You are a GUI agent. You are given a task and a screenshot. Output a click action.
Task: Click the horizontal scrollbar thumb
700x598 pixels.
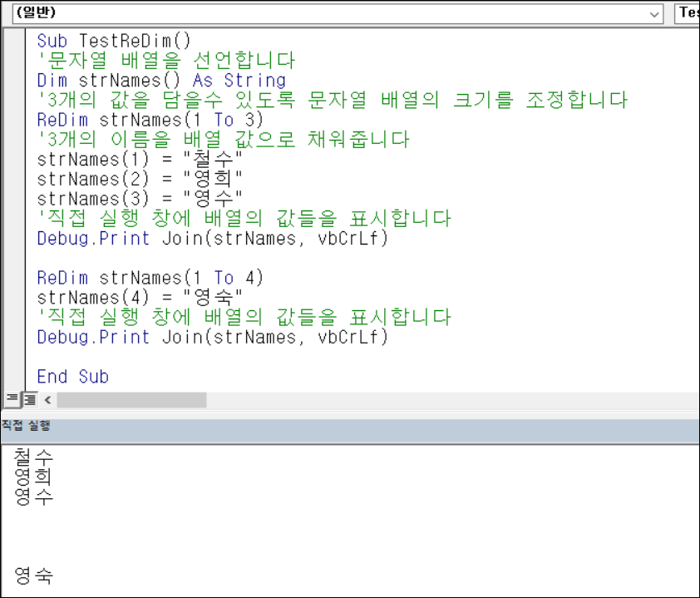(131, 400)
